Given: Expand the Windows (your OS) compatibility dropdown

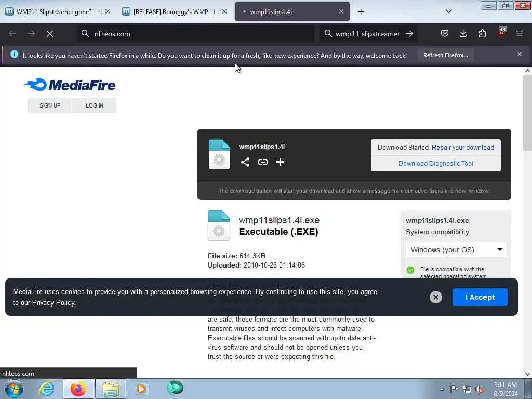Looking at the screenshot, I should [456, 250].
